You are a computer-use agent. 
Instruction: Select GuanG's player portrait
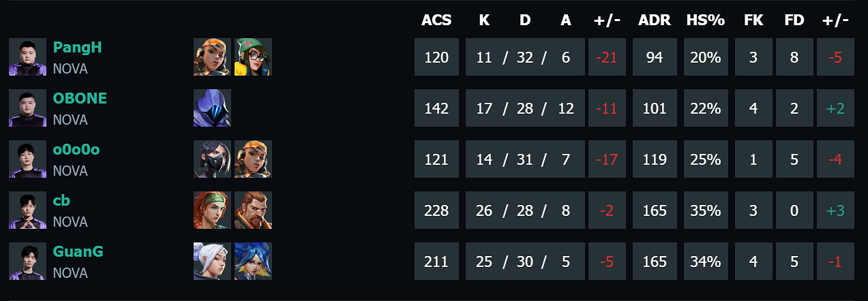[27, 261]
